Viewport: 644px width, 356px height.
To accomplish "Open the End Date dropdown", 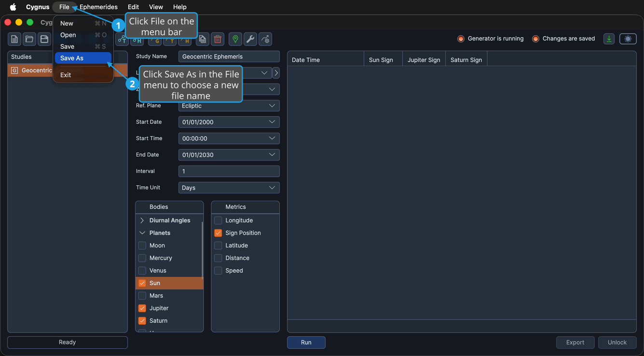I will [x=229, y=155].
